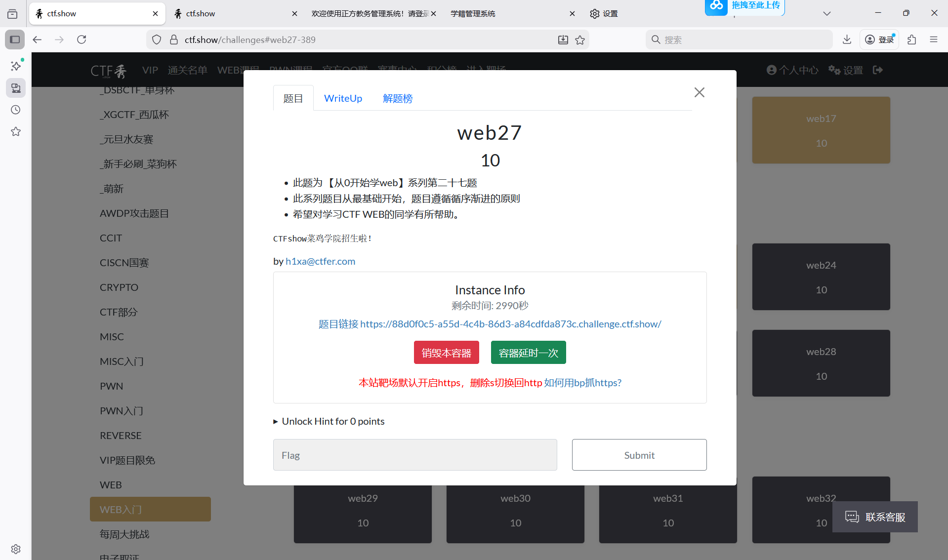Image resolution: width=948 pixels, height=560 pixels.
Task: Select the PWN入门 category
Action: point(151,411)
